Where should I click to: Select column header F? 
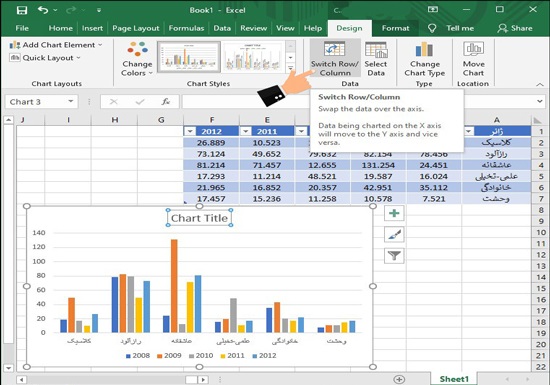coord(212,120)
